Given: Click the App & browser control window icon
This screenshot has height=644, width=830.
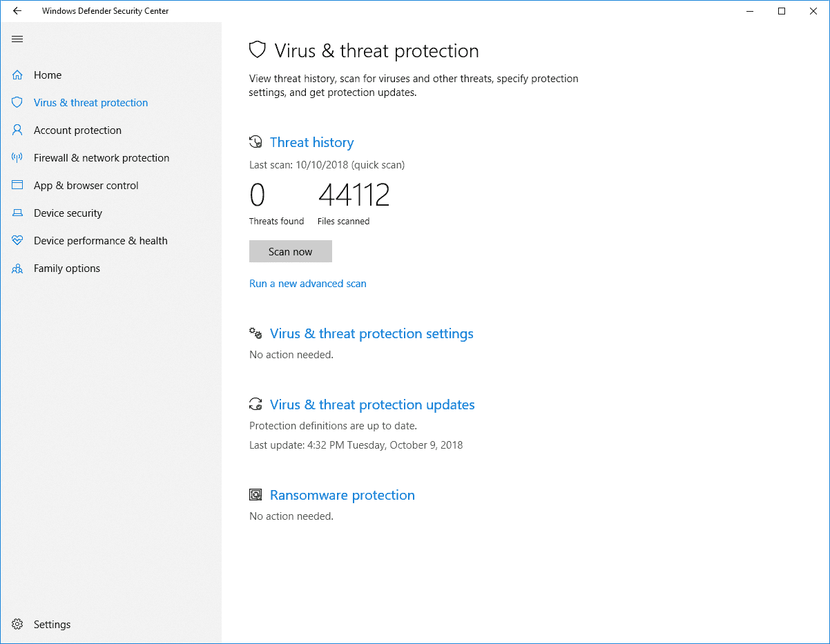Looking at the screenshot, I should [17, 186].
